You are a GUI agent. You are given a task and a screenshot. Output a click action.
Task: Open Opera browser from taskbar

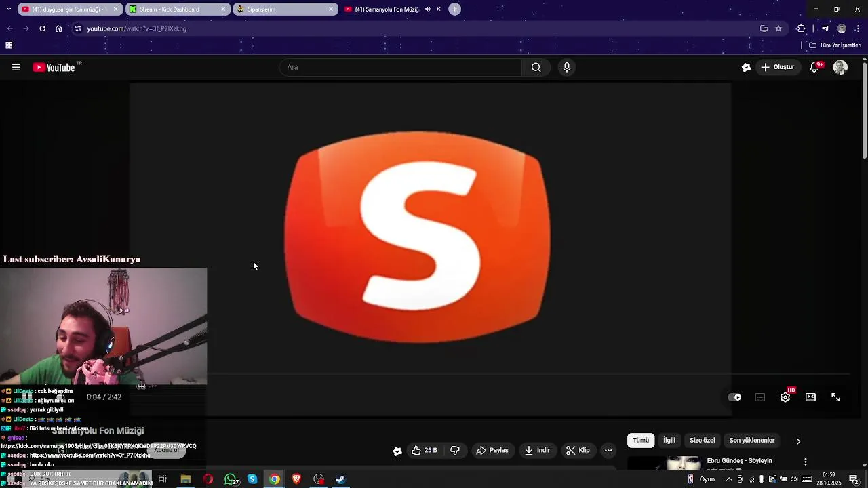[208, 479]
